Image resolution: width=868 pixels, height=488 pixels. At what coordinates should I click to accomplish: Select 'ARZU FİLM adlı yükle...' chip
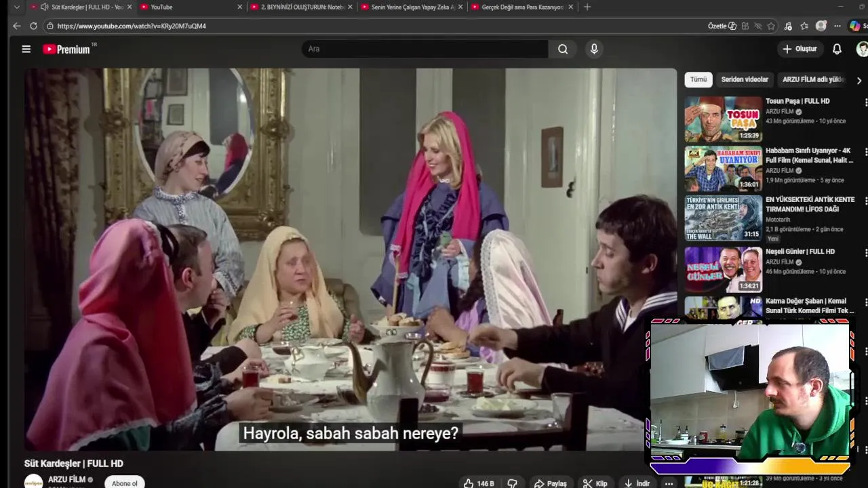pos(812,79)
